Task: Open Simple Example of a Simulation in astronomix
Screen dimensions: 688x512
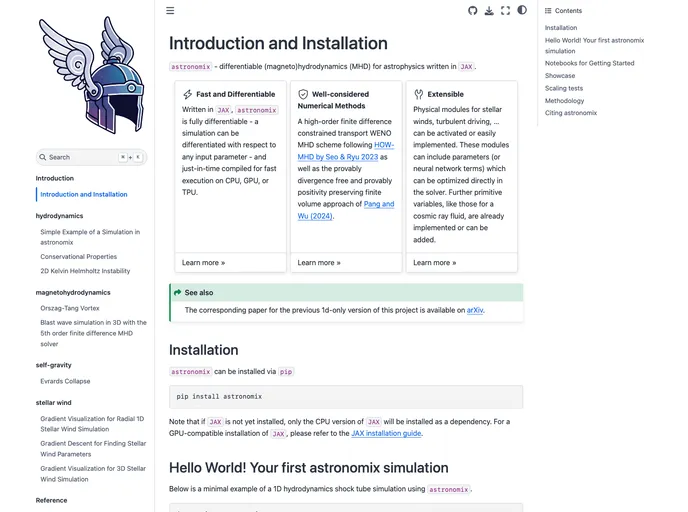Action: click(x=90, y=237)
